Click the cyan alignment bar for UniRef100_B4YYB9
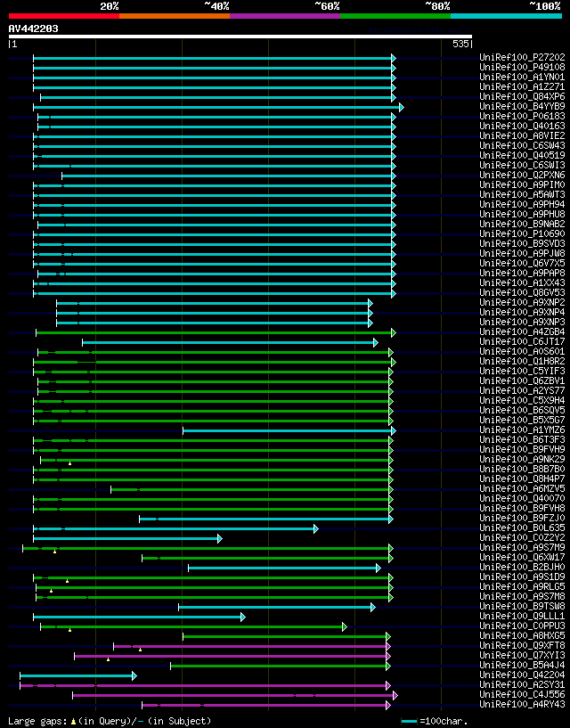Image resolution: width=570 pixels, height=728 pixels. coord(216,107)
